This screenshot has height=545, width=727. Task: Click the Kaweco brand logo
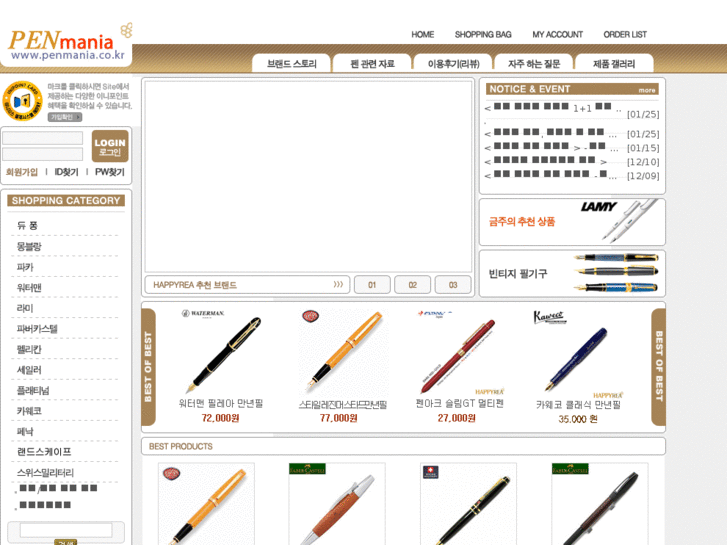tap(550, 317)
